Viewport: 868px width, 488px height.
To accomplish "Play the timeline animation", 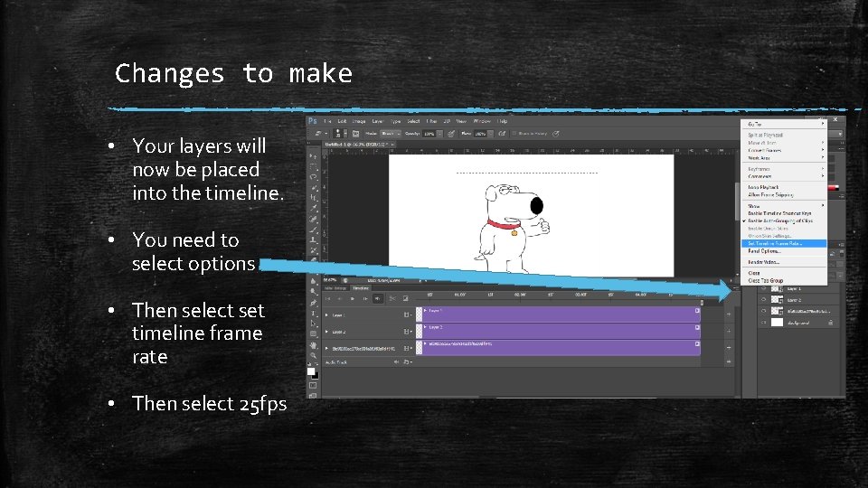I will (x=352, y=299).
